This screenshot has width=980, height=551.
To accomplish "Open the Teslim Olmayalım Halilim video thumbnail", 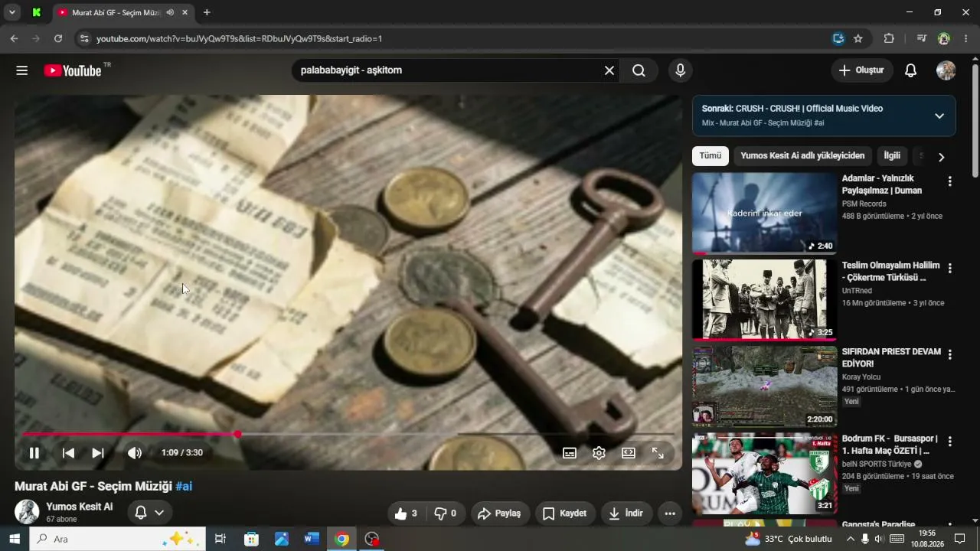I will tap(764, 299).
